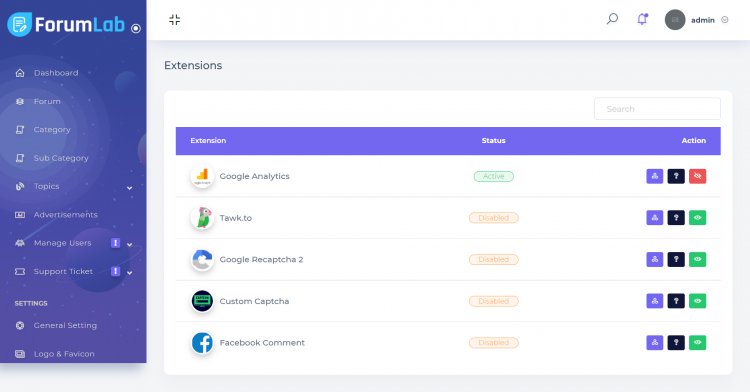
Task: Open help for Facebook Comment
Action: (676, 342)
